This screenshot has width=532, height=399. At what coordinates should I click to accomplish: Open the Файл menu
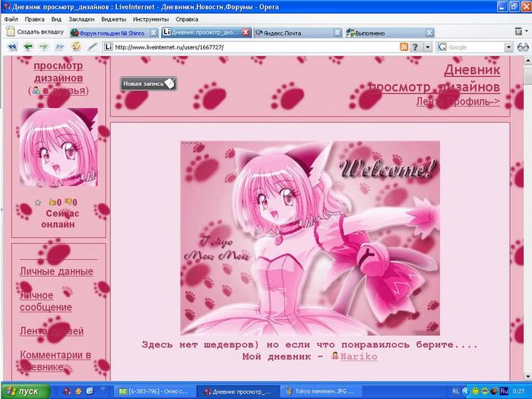click(11, 19)
